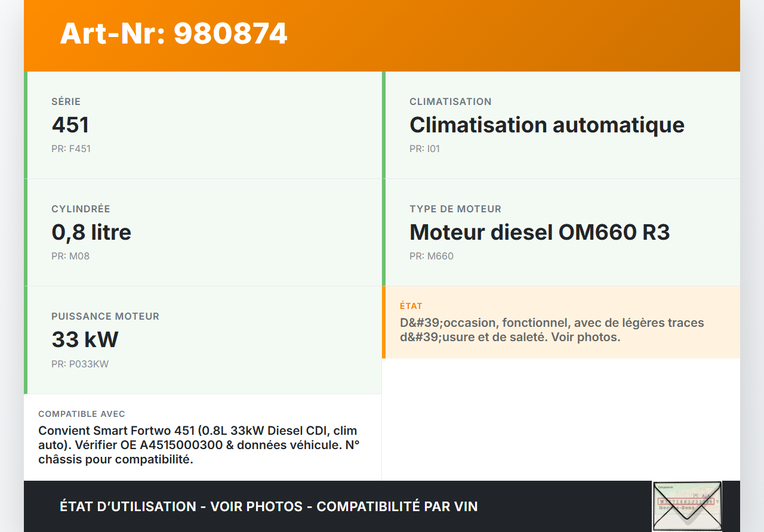Select the large Série value "451"
764x532 pixels.
pos(70,125)
